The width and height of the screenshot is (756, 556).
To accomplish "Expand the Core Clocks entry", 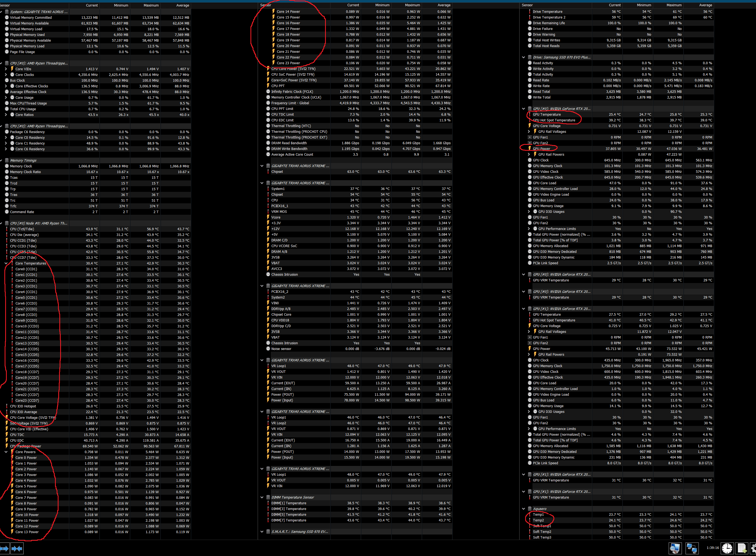I will point(6,75).
